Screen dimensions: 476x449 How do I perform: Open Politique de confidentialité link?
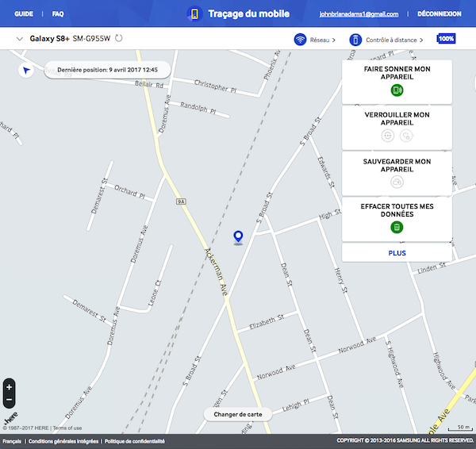coord(135,441)
